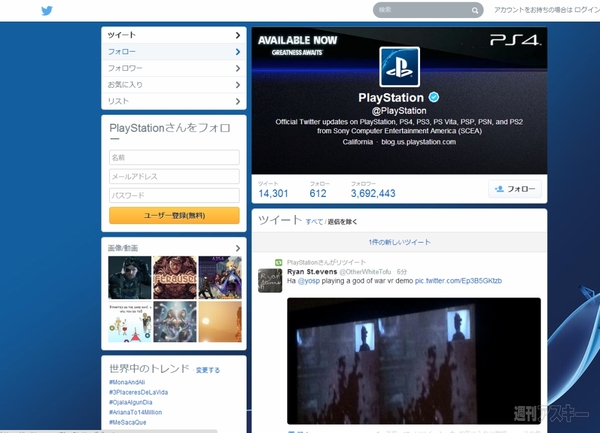Open the @yosp mention link

[x=308, y=281]
